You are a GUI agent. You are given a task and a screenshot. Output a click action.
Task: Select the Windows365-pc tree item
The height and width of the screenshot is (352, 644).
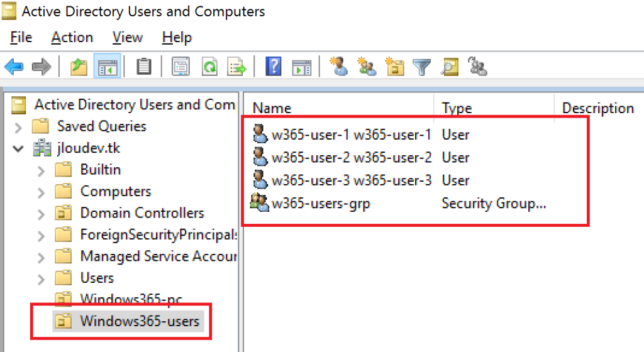131,299
